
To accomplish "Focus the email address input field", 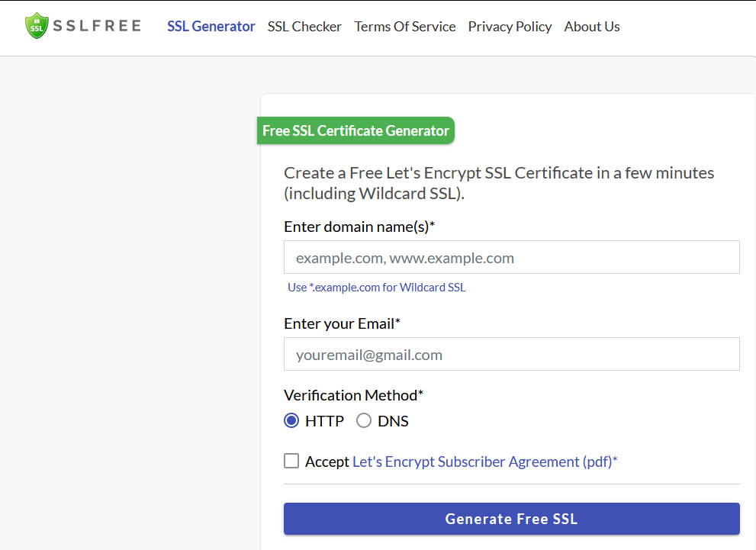I will pos(511,355).
